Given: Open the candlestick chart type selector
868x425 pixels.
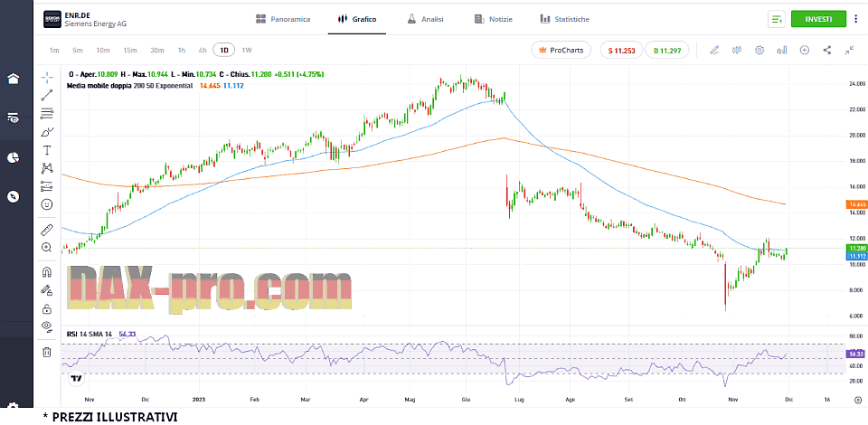Looking at the screenshot, I should click(737, 50).
